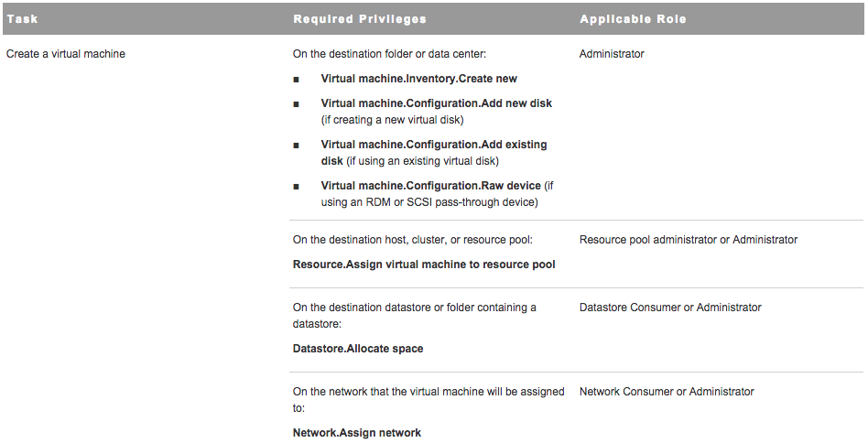The height and width of the screenshot is (443, 868).
Task: Click the standalone 'Administrator' role in first row
Action: click(x=612, y=54)
